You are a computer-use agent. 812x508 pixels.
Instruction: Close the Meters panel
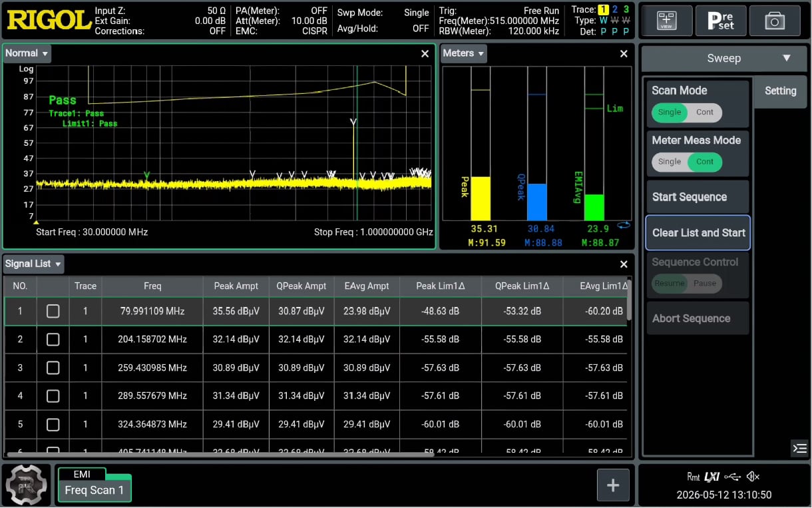click(x=624, y=54)
